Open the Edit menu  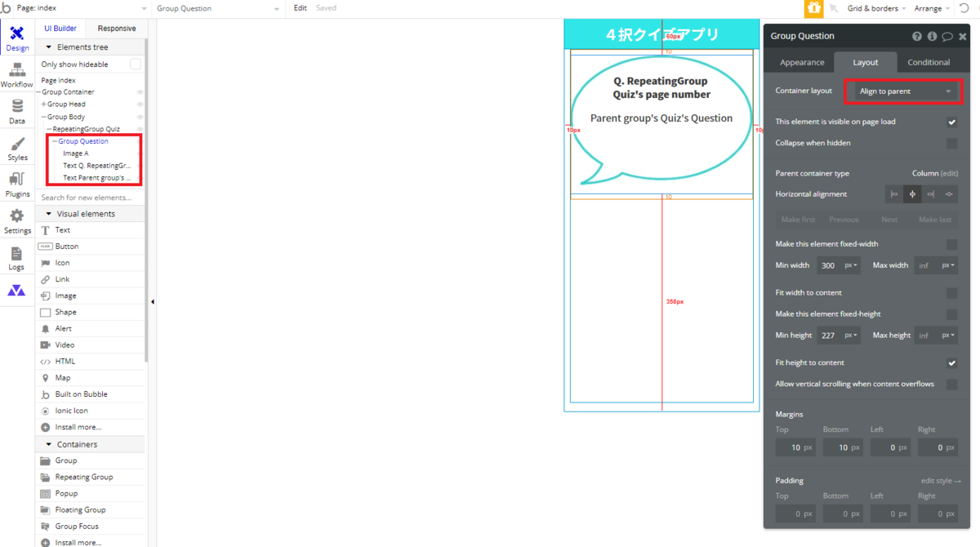[301, 8]
